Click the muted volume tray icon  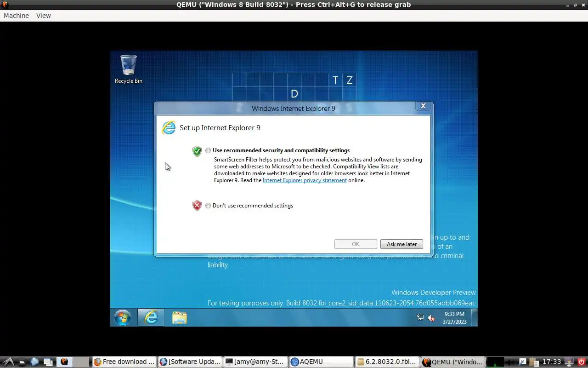point(431,318)
